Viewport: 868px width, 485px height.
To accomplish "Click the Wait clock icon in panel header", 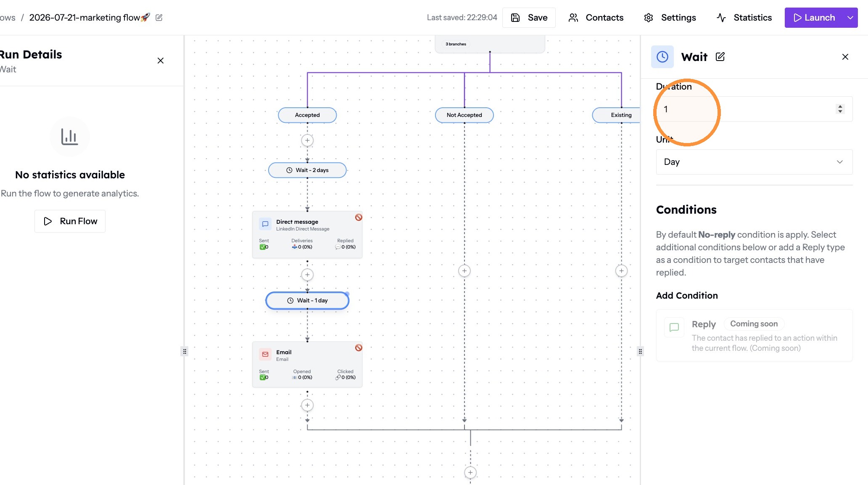I will click(662, 57).
